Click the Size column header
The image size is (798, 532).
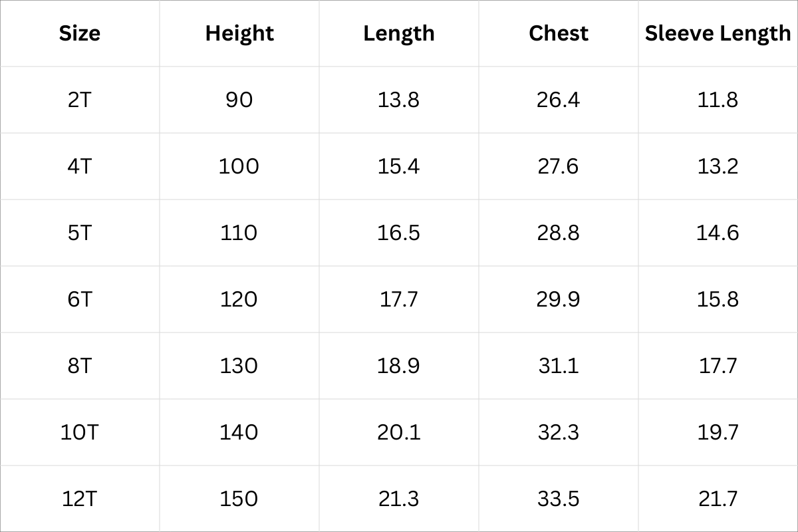(x=80, y=33)
